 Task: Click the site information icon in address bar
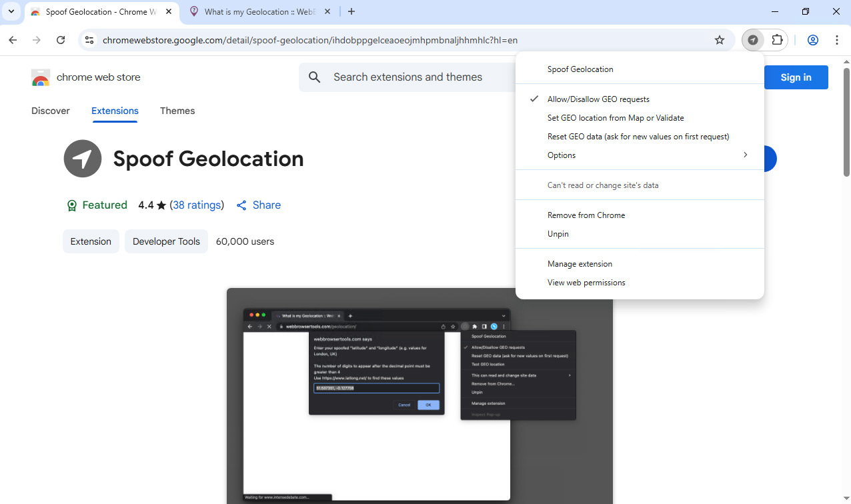(89, 40)
